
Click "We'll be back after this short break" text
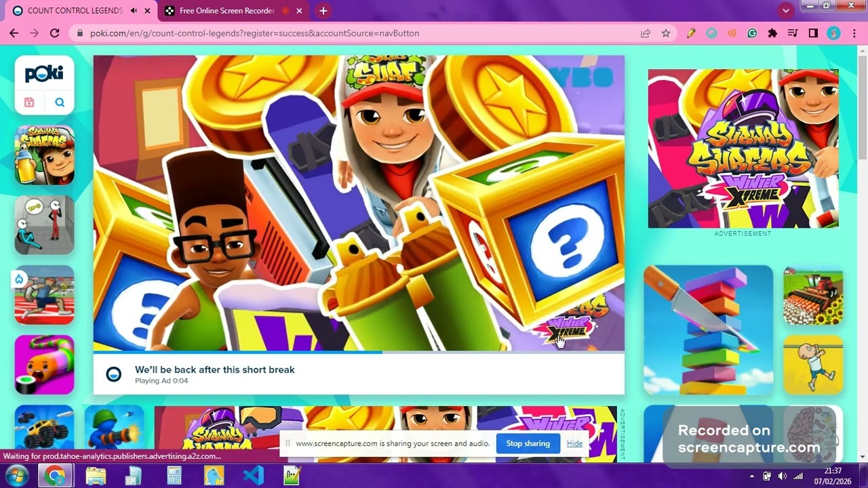point(214,369)
